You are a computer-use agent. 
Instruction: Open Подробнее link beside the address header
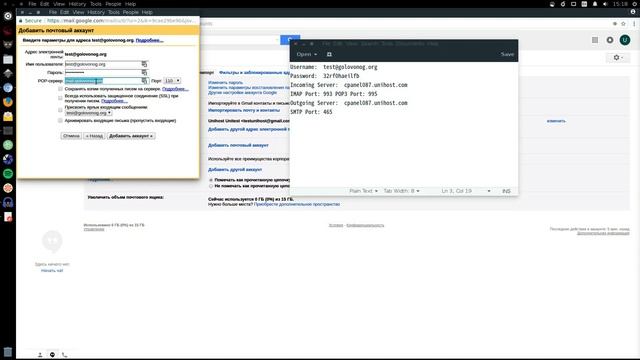[x=149, y=40]
